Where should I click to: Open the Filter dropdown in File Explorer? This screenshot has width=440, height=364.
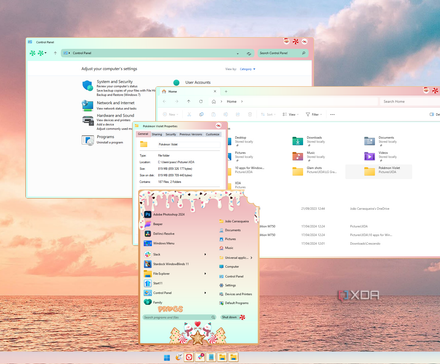[314, 114]
